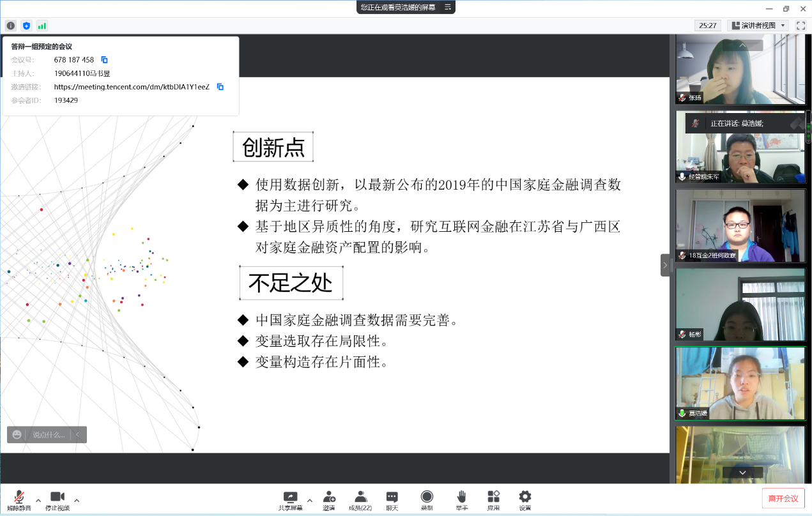Open the 设置 settings
This screenshot has width=812, height=516.
point(525,500)
